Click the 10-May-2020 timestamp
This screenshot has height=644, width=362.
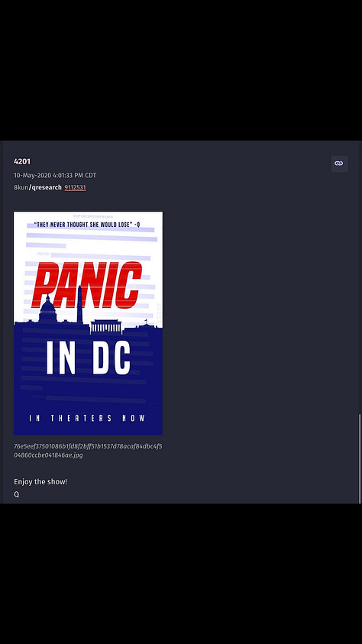55,176
